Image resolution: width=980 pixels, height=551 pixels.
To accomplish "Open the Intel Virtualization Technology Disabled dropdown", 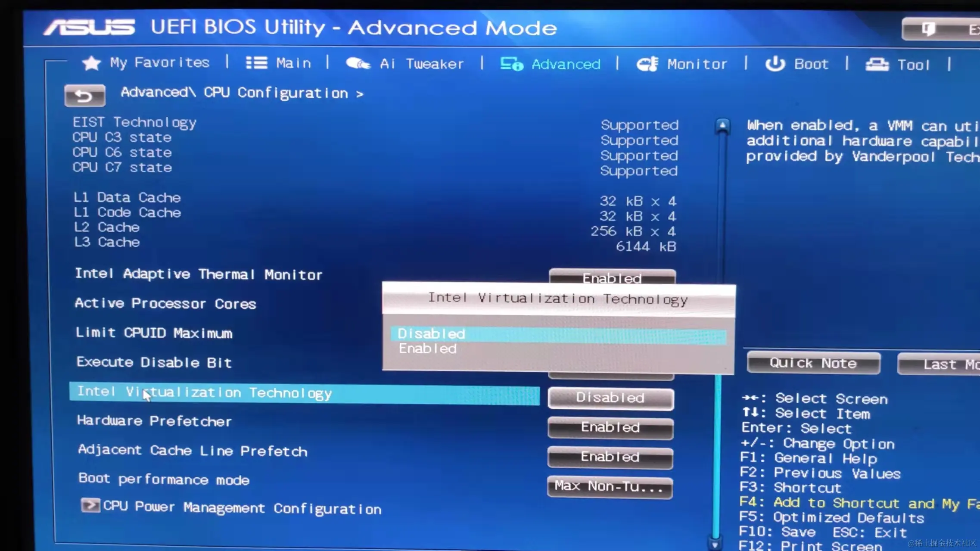I will [x=611, y=398].
